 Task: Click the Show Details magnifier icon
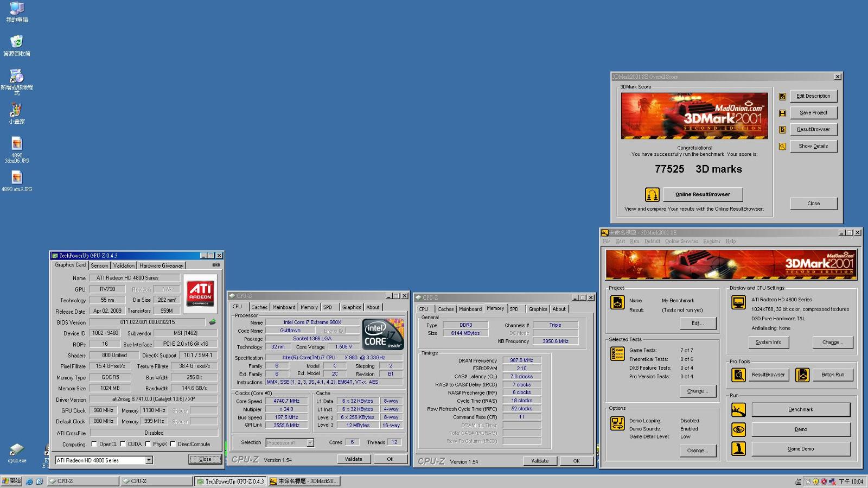coord(782,146)
